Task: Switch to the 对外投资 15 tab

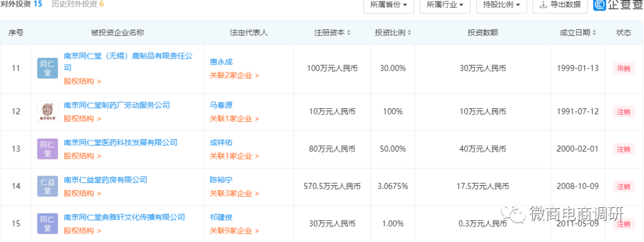Action: click(21, 5)
